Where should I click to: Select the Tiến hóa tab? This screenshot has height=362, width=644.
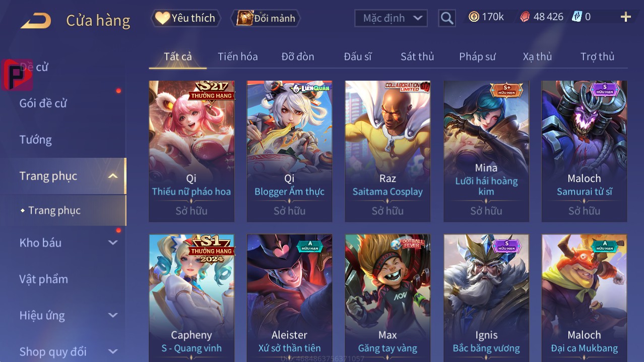click(x=238, y=56)
